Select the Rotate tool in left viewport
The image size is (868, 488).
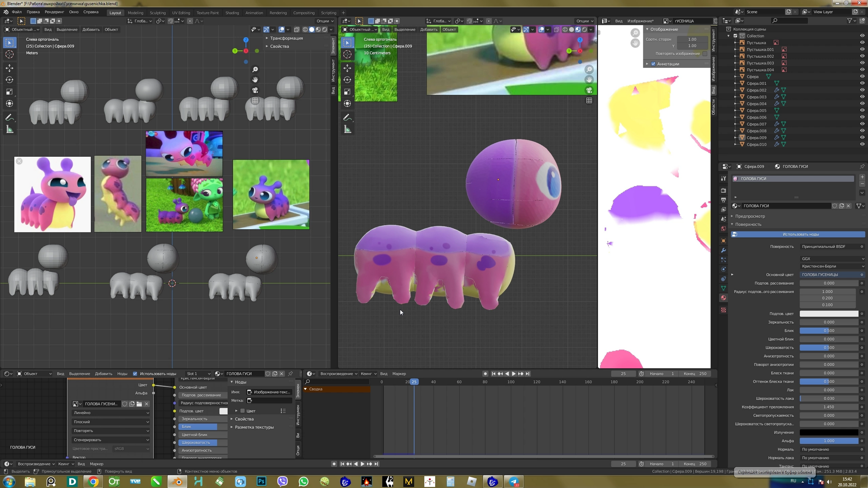coord(9,80)
